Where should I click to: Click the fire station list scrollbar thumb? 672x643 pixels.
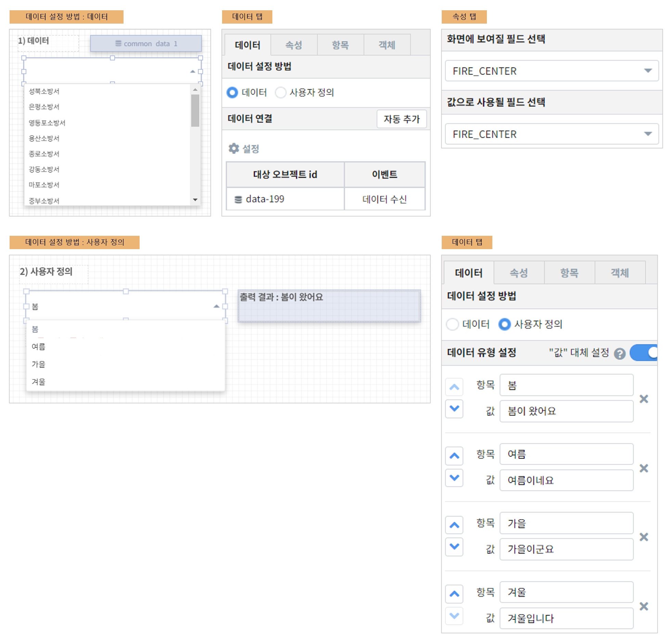coord(195,111)
